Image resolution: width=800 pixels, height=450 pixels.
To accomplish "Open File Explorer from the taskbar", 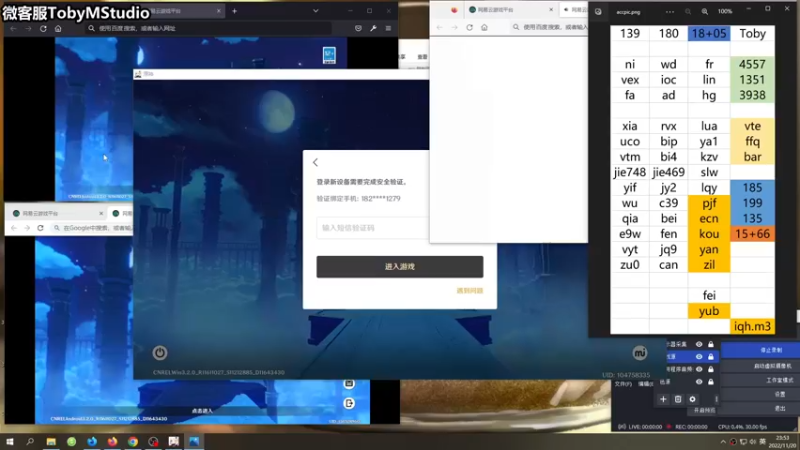I will pos(51,441).
